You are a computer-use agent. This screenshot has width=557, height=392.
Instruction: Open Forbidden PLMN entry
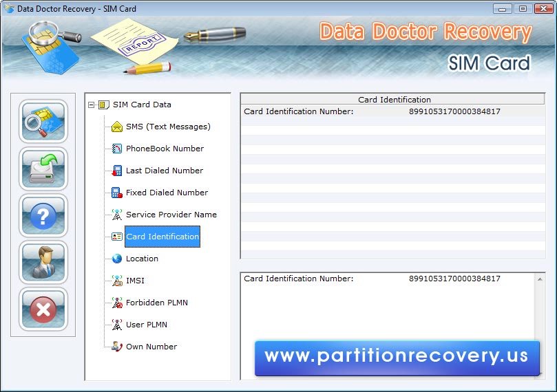click(157, 303)
